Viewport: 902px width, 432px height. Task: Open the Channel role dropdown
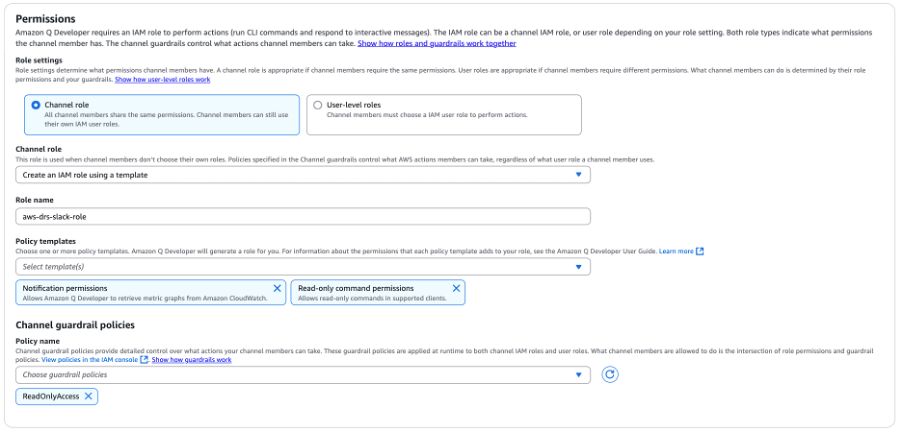(x=303, y=175)
